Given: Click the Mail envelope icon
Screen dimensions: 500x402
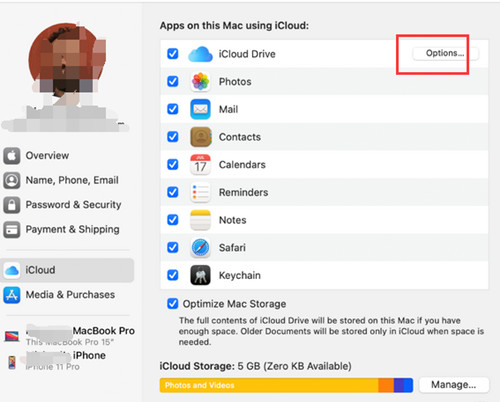Looking at the screenshot, I should coord(200,109).
